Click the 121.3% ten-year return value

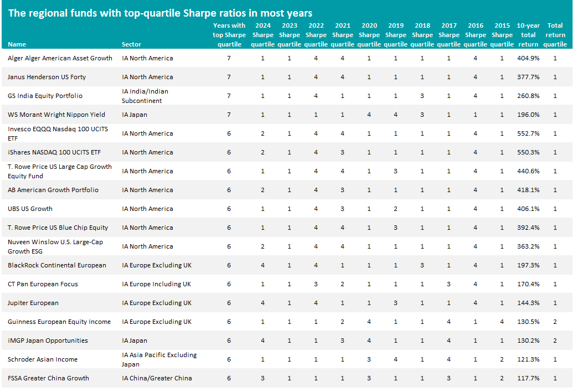[x=528, y=359]
